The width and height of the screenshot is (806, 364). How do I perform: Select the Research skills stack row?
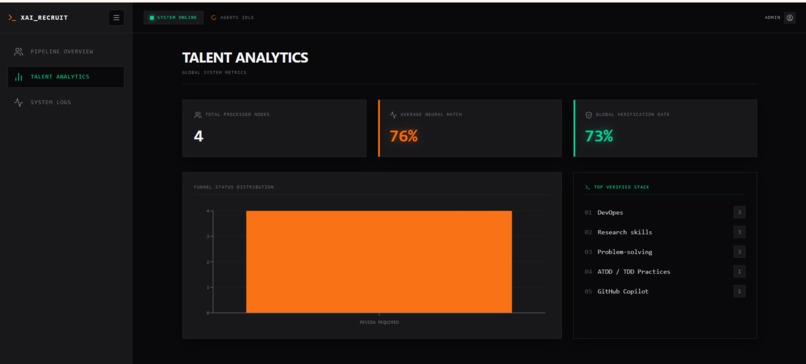pyautogui.click(x=665, y=232)
